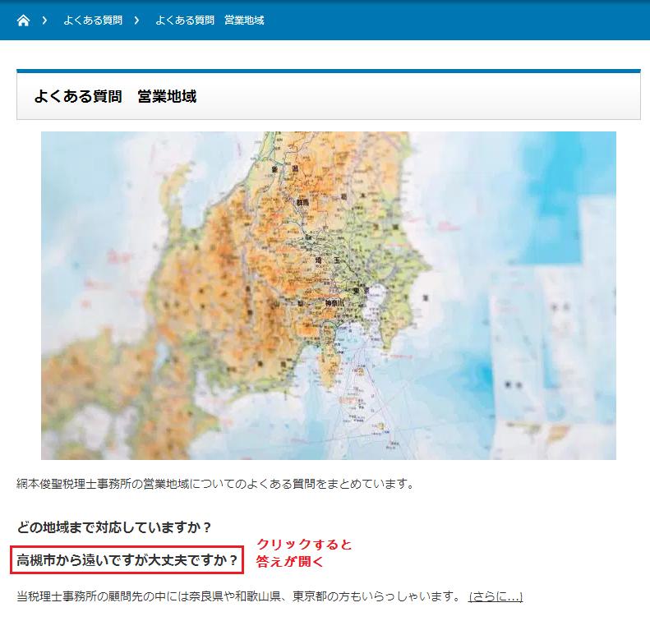650x644 pixels.
Task: Open the (さらに…) read more link
Action: click(495, 596)
